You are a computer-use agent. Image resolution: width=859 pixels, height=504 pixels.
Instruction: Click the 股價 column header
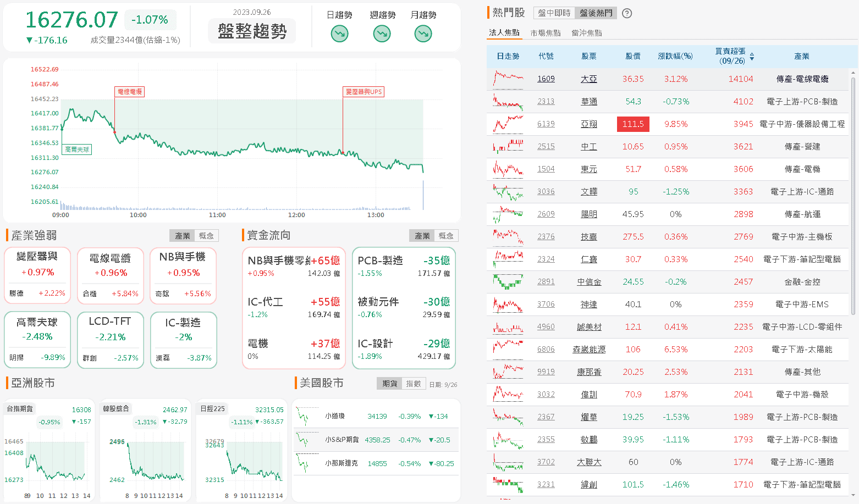pos(633,57)
